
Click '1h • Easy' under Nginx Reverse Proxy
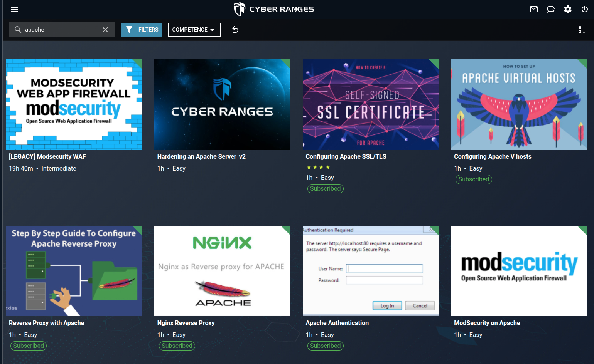[x=171, y=335]
